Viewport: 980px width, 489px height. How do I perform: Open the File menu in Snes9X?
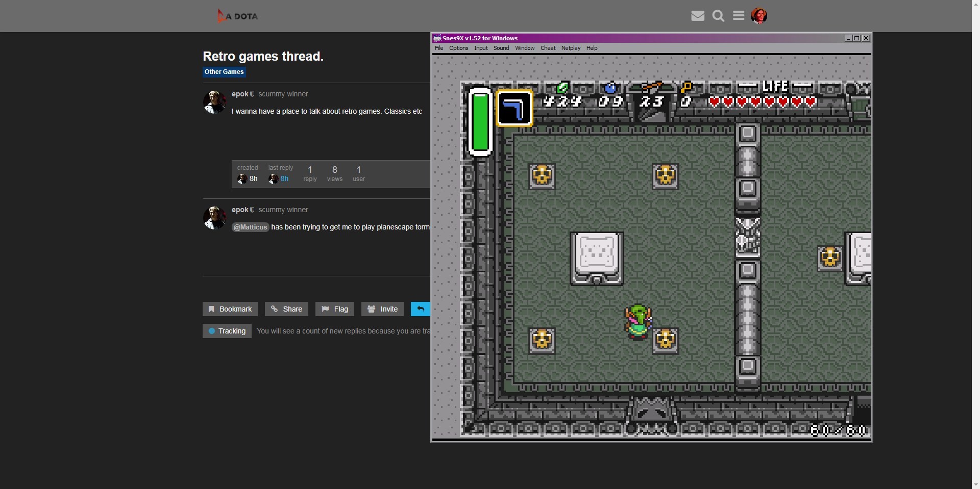[x=439, y=48]
